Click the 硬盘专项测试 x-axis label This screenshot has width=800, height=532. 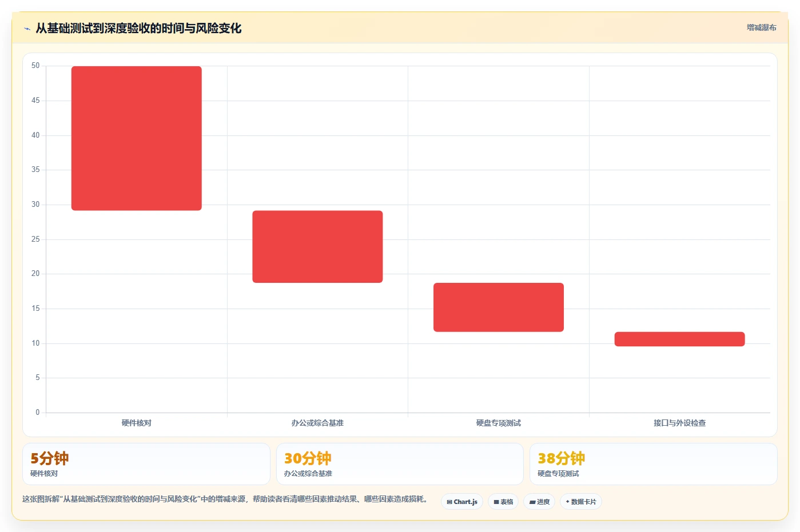[499, 423]
